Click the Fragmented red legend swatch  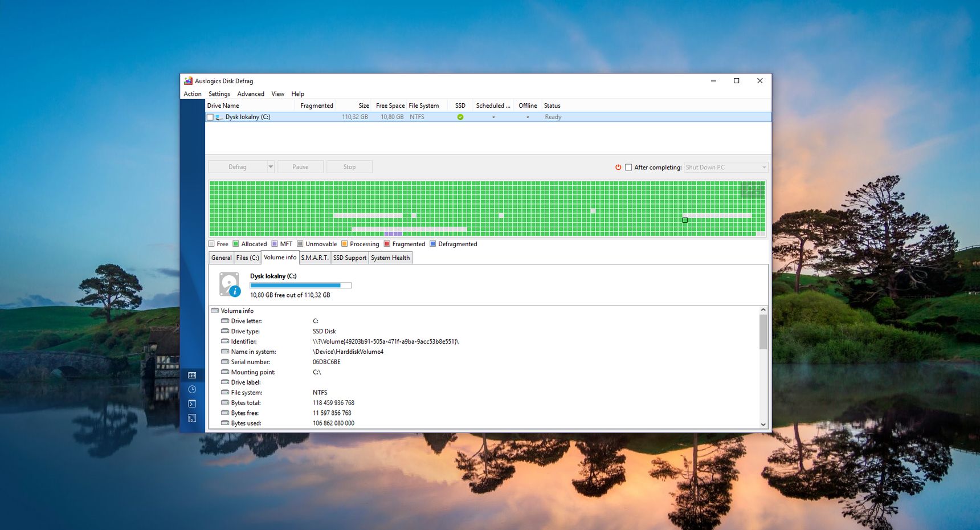click(387, 244)
